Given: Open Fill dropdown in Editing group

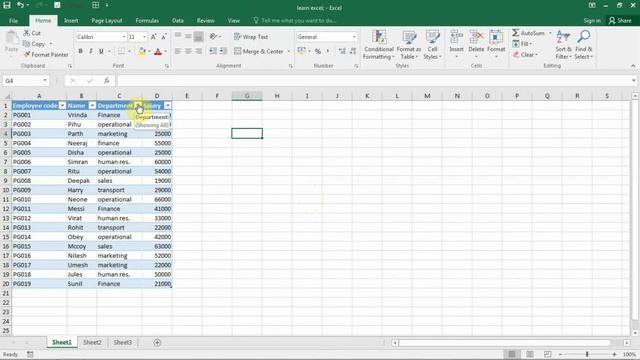Looking at the screenshot, I should coord(522,44).
